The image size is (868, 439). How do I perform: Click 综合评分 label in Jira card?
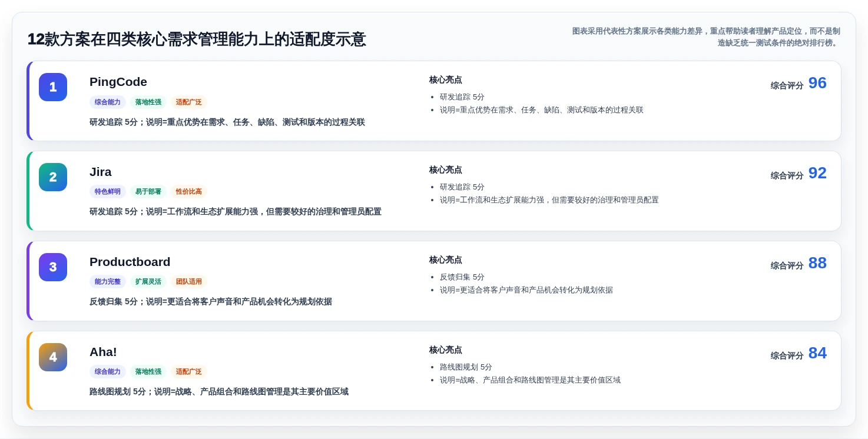(x=787, y=176)
